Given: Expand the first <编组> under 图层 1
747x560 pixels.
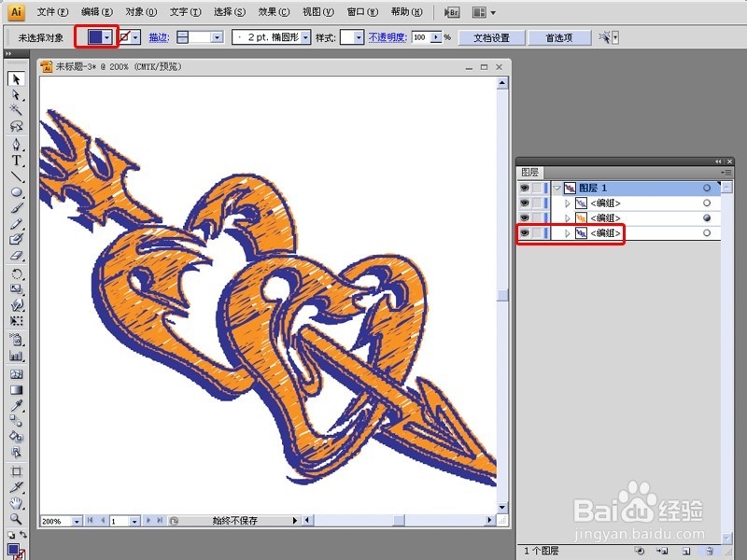Looking at the screenshot, I should pos(568,203).
